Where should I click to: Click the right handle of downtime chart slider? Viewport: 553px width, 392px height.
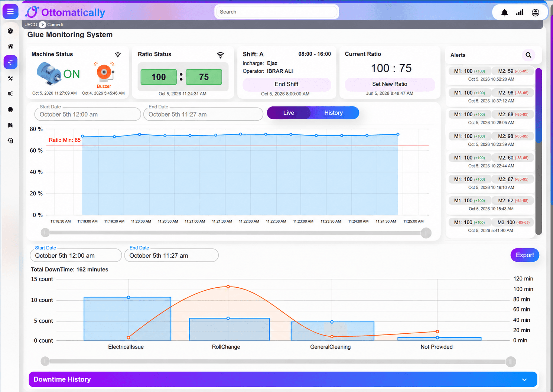pyautogui.click(x=511, y=361)
